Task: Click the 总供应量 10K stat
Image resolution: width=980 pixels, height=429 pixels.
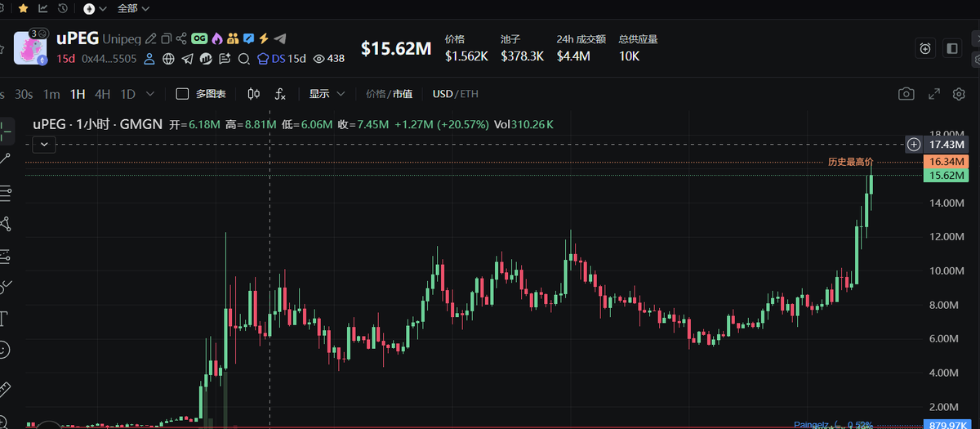Action: coord(638,48)
